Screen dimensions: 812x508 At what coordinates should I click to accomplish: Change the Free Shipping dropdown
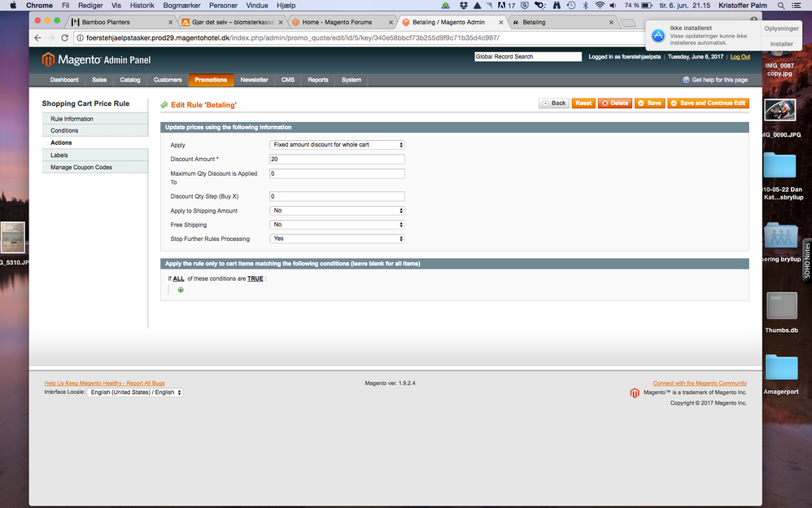[337, 225]
